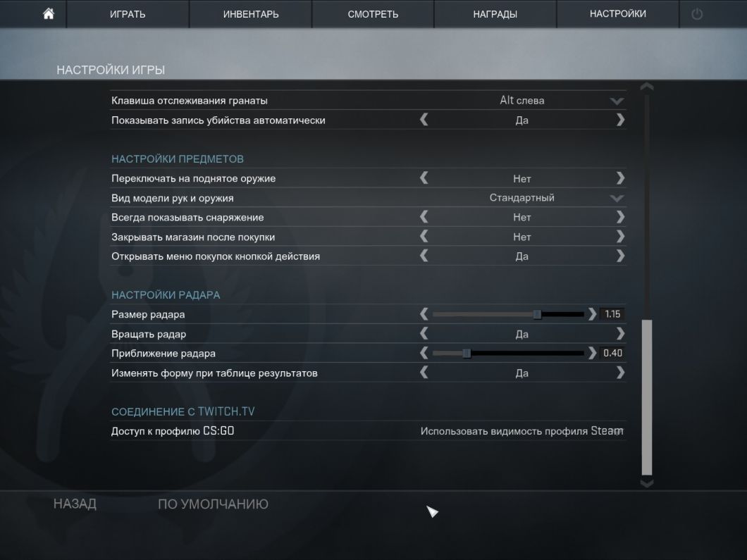Click the Размер радара label
747x560 pixels.
pyautogui.click(x=148, y=314)
